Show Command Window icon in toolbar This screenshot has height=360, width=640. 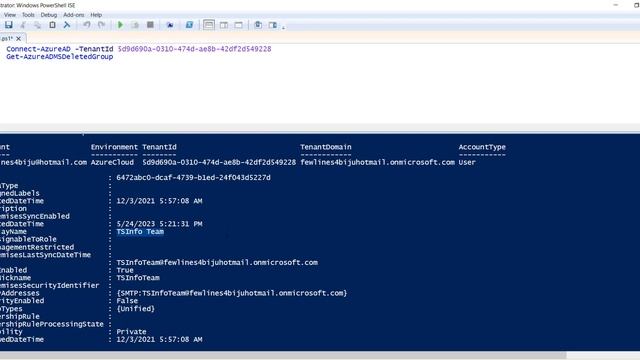[x=258, y=25]
